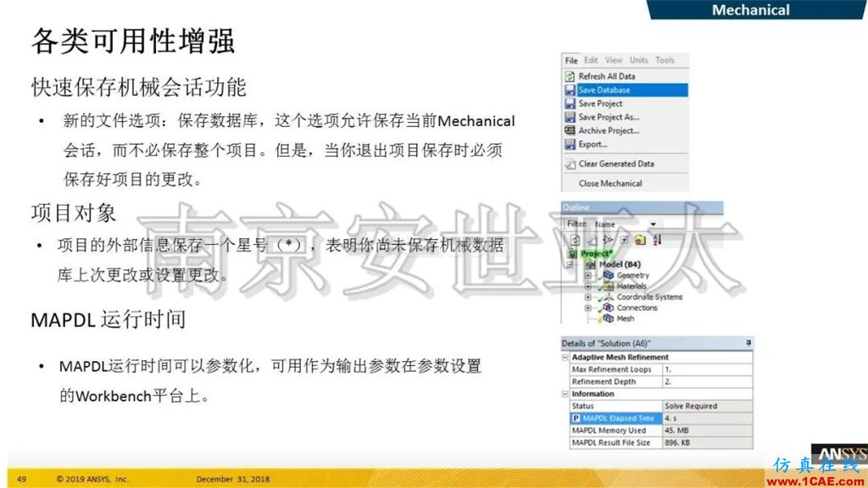Click the MAPDL Memory Used row
Viewport: 868px width, 488px height.
[661, 430]
